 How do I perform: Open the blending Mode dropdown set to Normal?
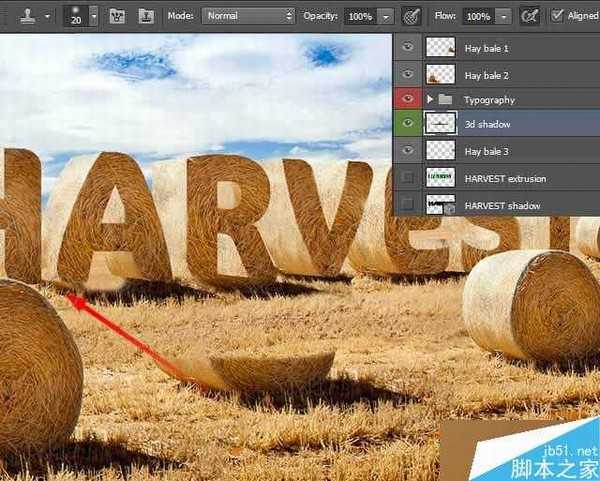(248, 16)
